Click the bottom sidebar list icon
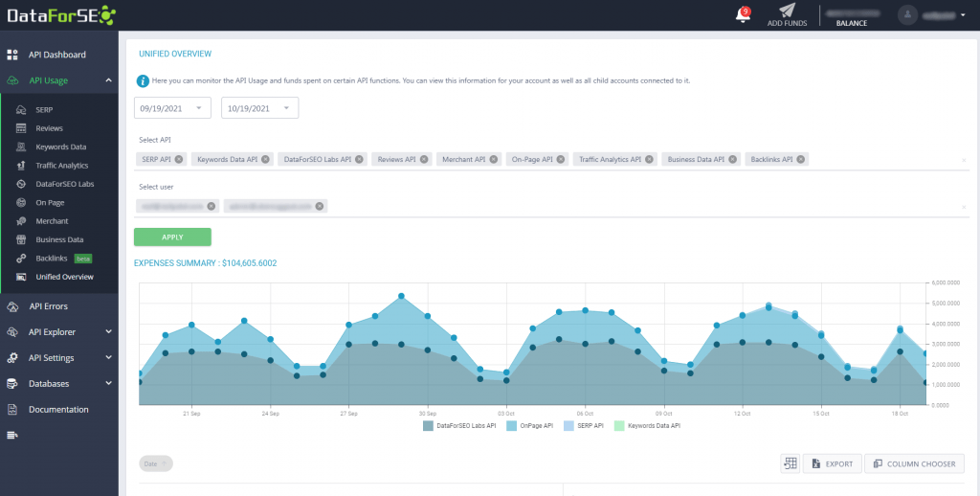The width and height of the screenshot is (980, 496). (x=12, y=436)
